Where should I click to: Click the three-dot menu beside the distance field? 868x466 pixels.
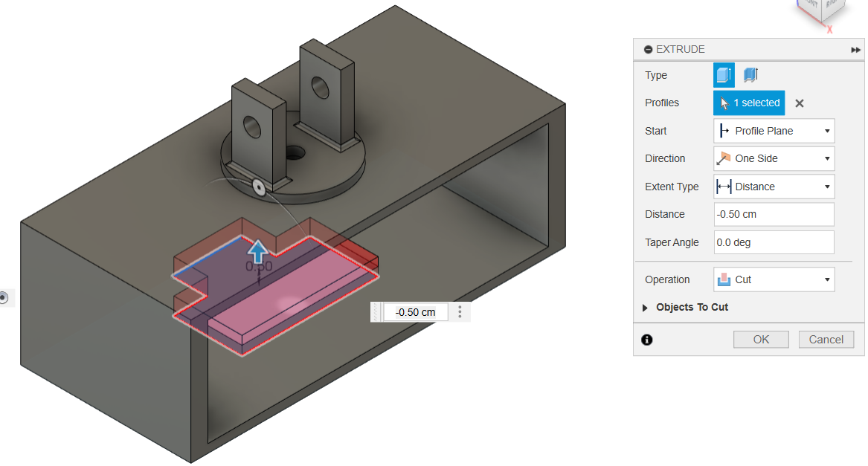(459, 311)
